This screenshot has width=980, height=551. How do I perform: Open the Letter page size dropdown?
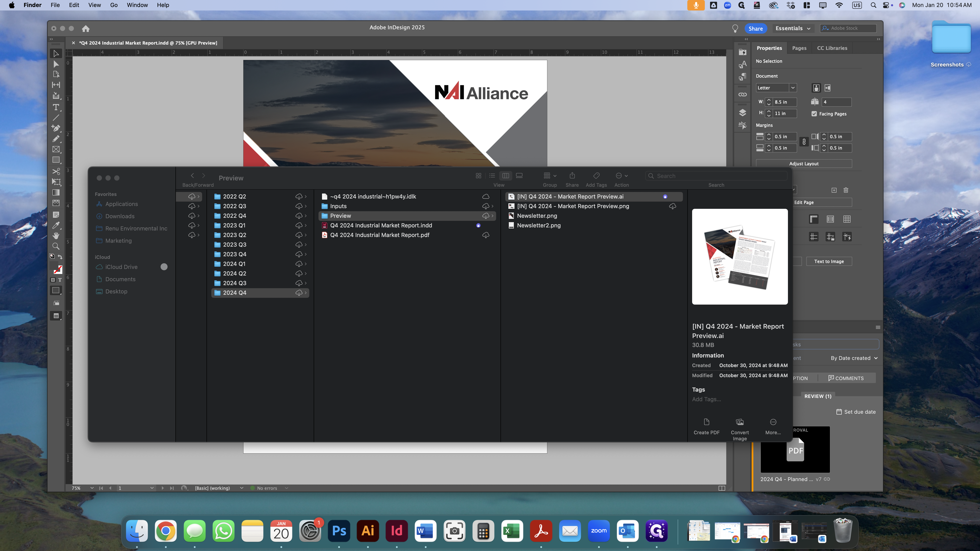click(793, 88)
